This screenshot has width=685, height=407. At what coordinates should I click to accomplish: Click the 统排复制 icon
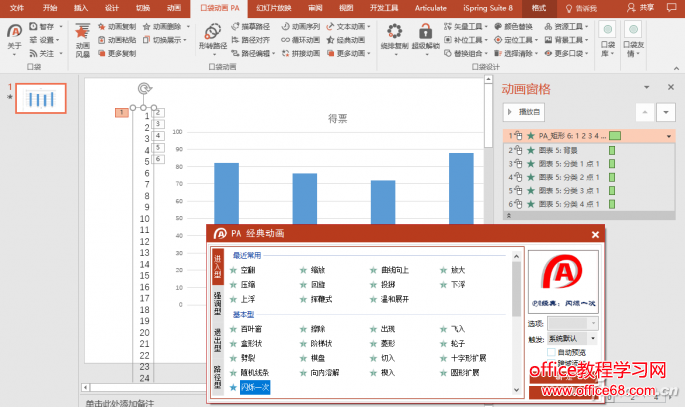(x=393, y=36)
